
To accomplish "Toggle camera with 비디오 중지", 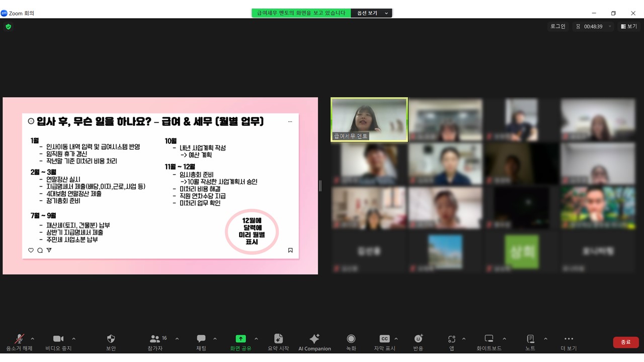I will (58, 339).
